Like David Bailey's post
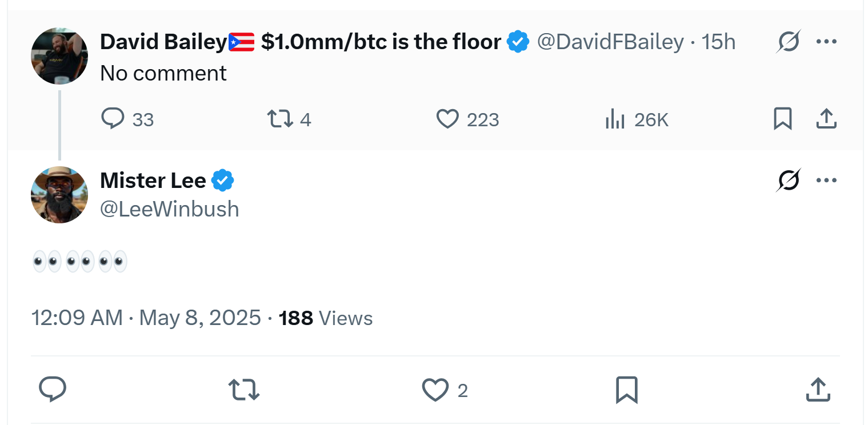This screenshot has height=425, width=868. 447,119
